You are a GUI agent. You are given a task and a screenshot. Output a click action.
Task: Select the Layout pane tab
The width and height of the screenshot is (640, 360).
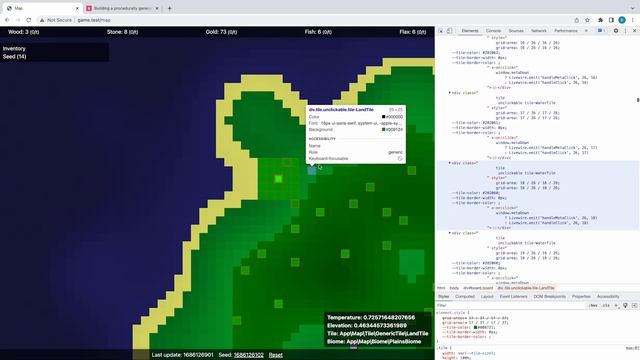(487, 297)
